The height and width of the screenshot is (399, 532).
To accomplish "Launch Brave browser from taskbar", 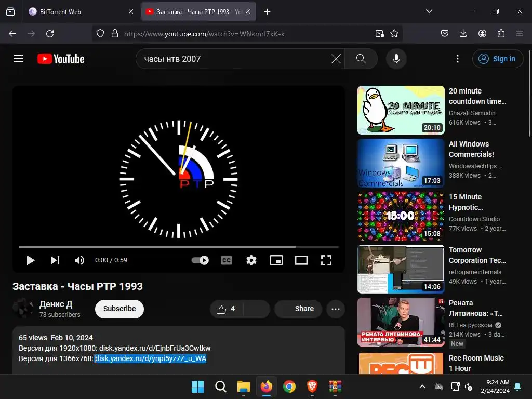I will click(x=312, y=387).
